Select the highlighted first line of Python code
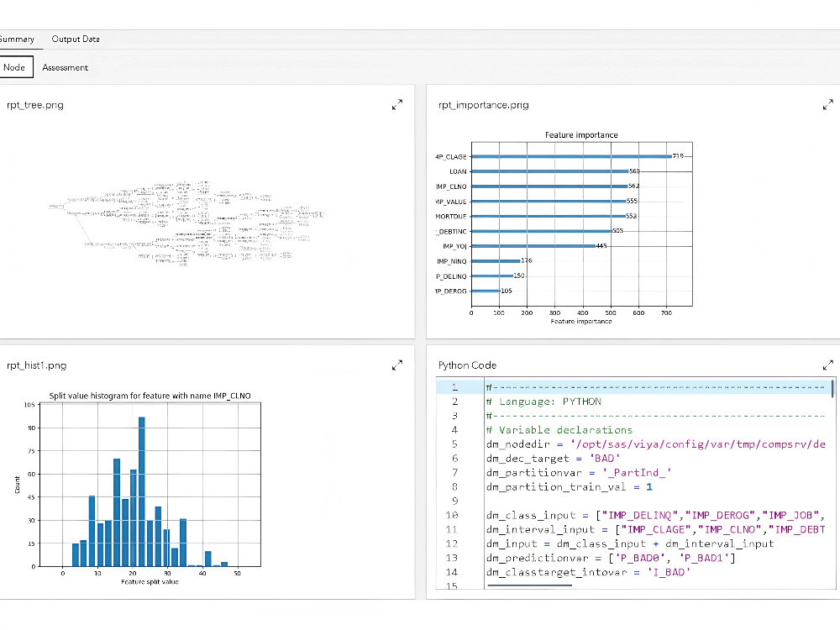 [x=588, y=387]
